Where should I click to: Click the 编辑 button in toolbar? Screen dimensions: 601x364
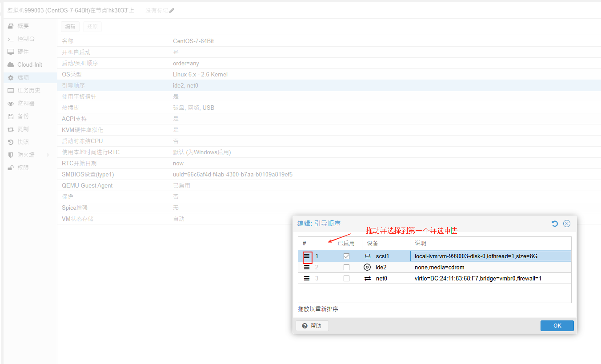[70, 27]
